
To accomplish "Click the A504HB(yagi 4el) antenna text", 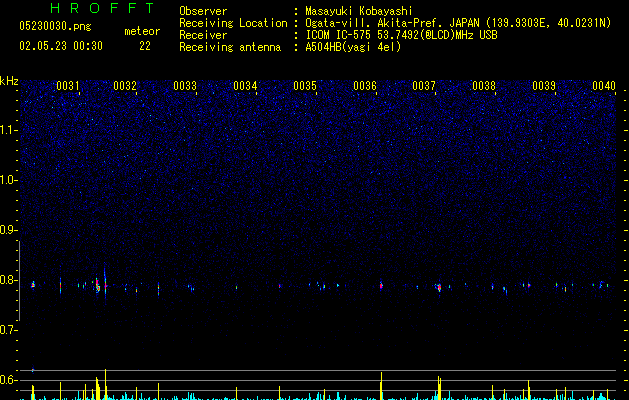I will click(x=353, y=47).
